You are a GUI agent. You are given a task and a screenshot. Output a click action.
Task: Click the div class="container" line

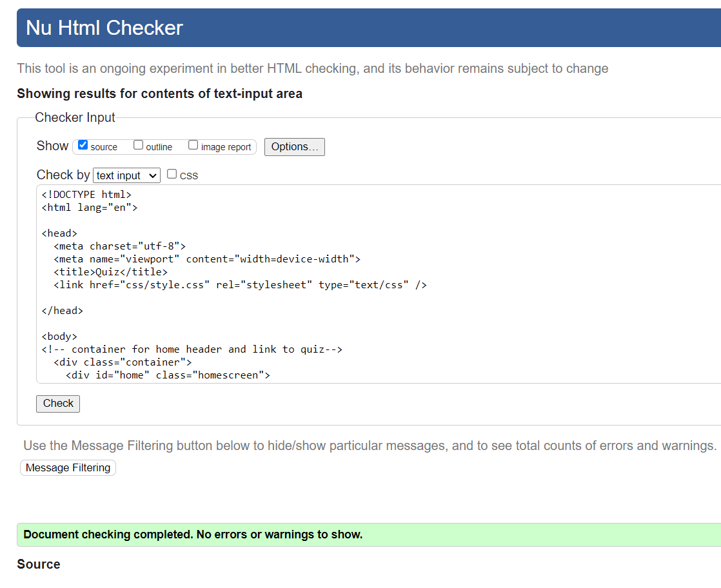click(123, 362)
